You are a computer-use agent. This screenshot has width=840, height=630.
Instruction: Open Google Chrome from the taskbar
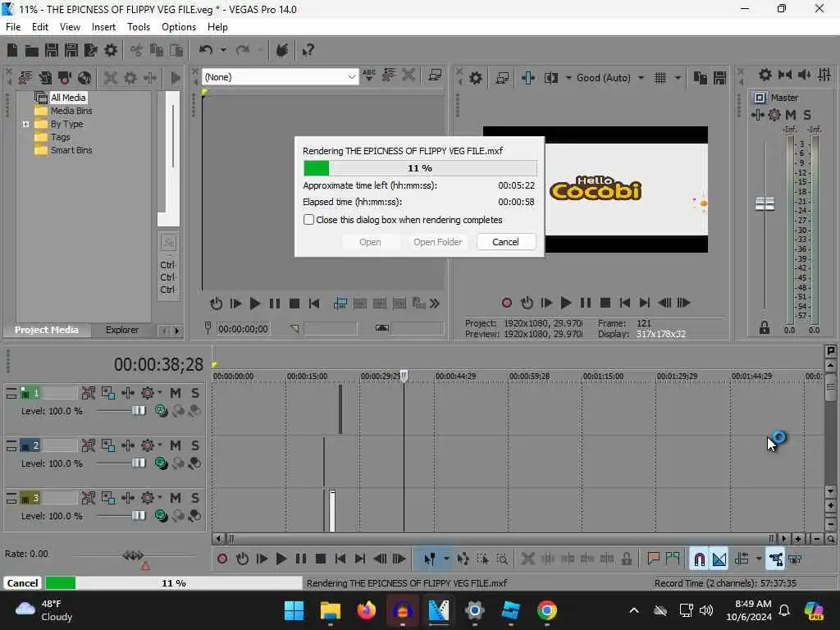tap(546, 610)
